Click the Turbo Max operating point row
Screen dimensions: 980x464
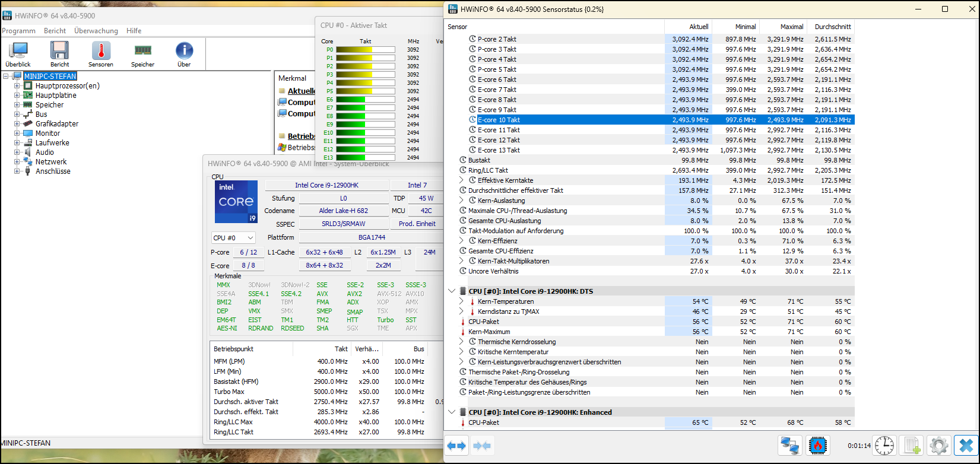[325, 392]
